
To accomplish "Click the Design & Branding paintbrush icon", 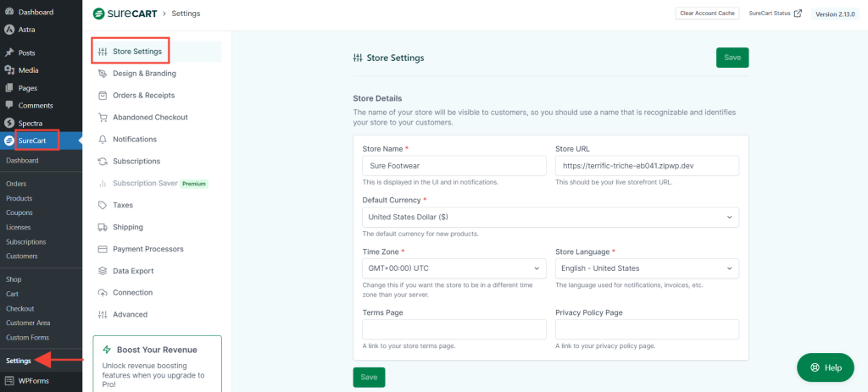I will (x=103, y=74).
